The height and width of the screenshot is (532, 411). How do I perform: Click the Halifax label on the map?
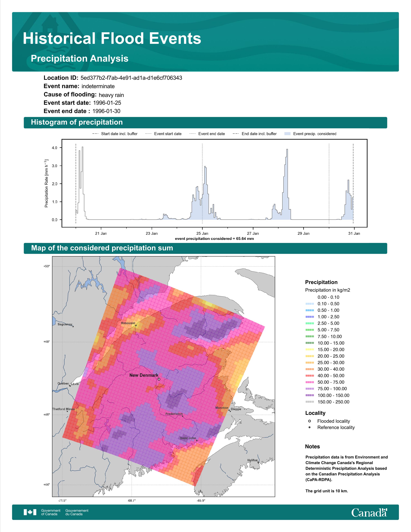(x=253, y=460)
